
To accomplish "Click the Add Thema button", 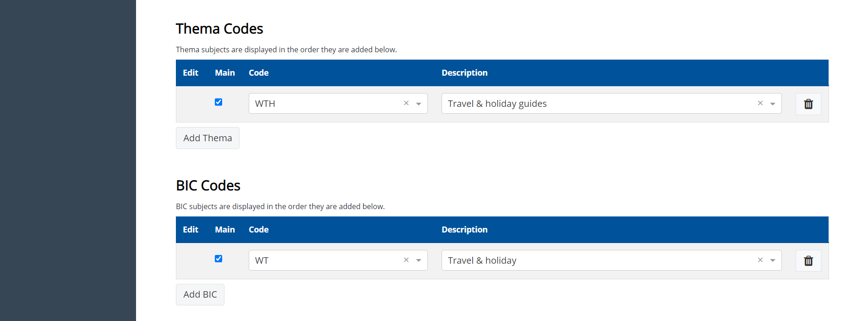I will pos(207,138).
